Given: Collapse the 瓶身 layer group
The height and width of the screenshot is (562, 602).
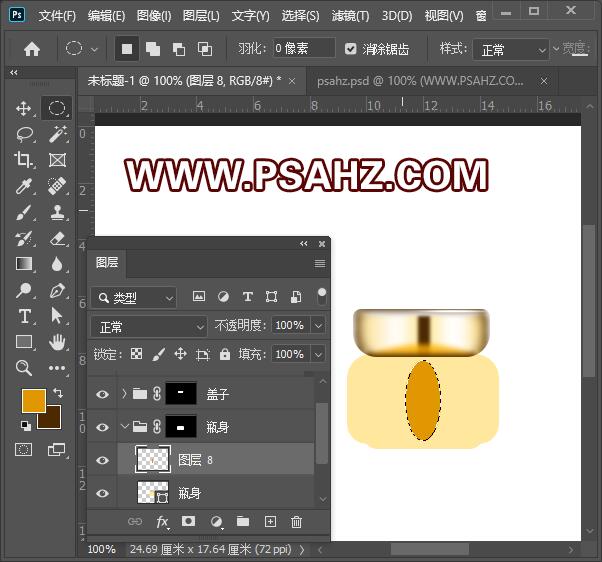Looking at the screenshot, I should point(124,426).
